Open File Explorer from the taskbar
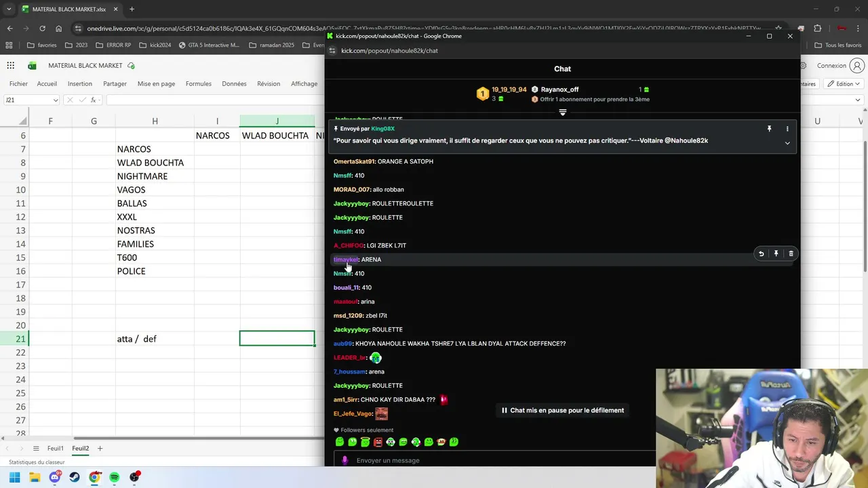This screenshot has width=868, height=488. [35, 477]
